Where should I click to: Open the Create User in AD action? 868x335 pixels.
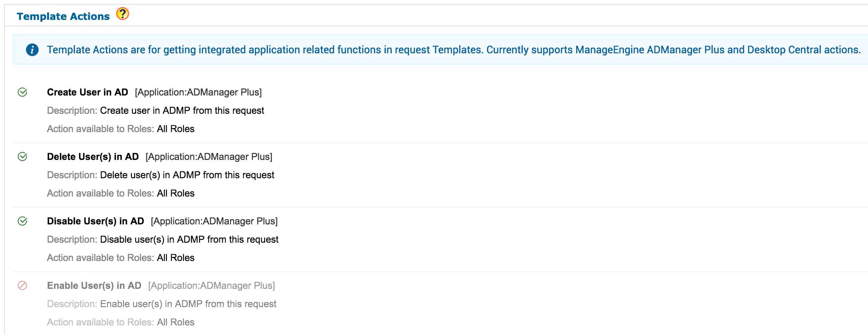[x=88, y=92]
